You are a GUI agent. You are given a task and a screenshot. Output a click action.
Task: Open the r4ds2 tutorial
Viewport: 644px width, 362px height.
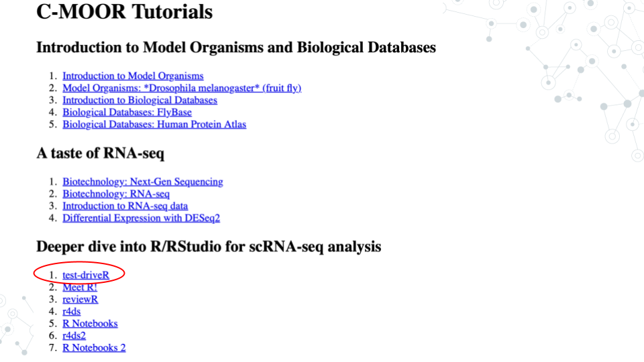tap(74, 335)
